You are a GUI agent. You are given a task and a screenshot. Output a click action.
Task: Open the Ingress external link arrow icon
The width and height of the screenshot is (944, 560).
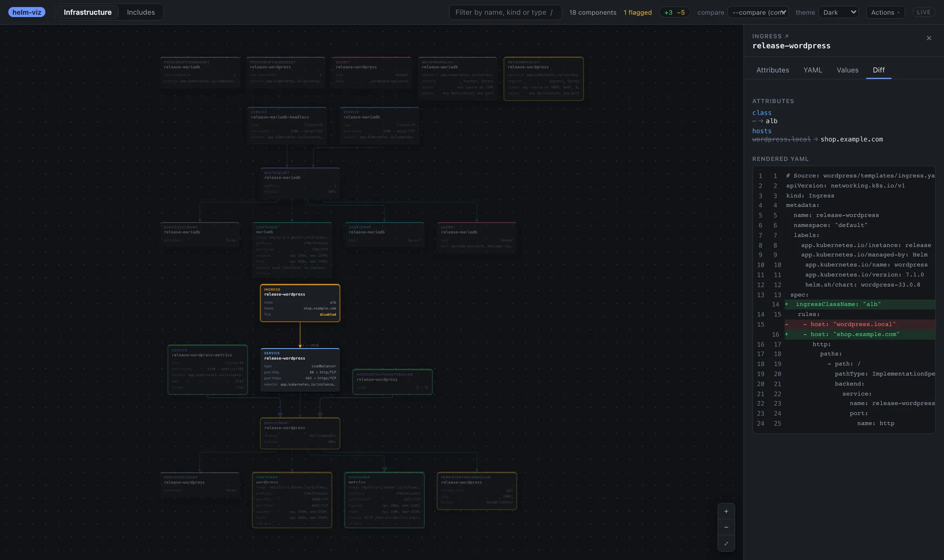click(787, 36)
